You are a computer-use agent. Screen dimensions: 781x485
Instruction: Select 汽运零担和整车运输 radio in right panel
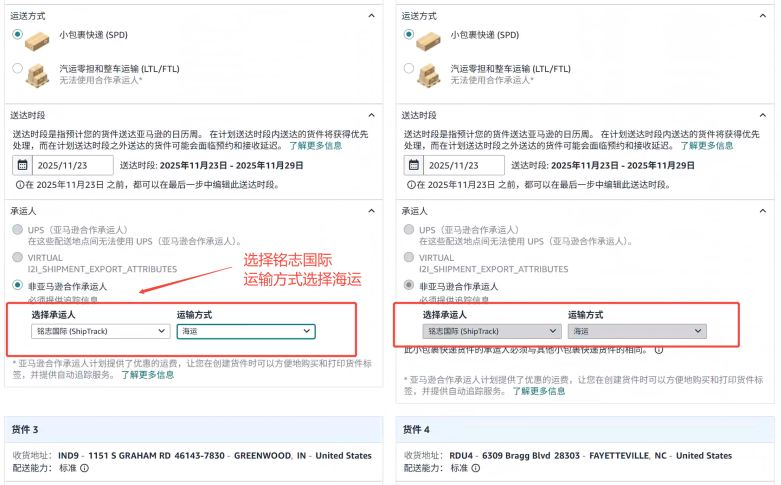click(409, 68)
